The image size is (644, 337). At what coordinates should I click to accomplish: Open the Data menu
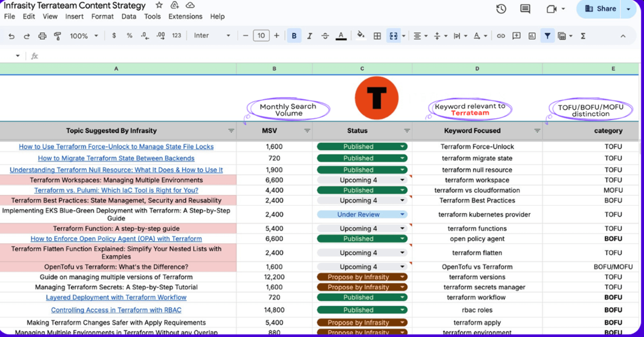[x=129, y=17]
